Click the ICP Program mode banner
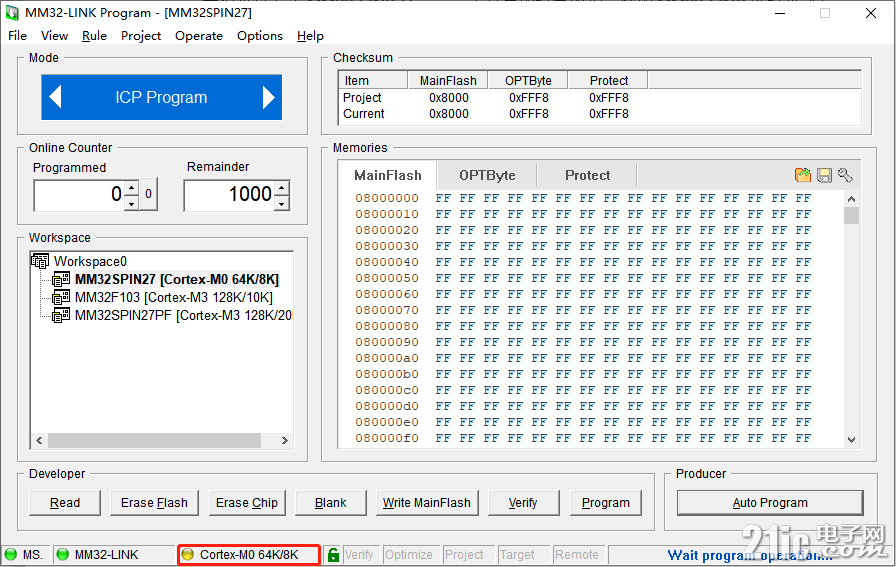This screenshot has height=567, width=896. 161,97
